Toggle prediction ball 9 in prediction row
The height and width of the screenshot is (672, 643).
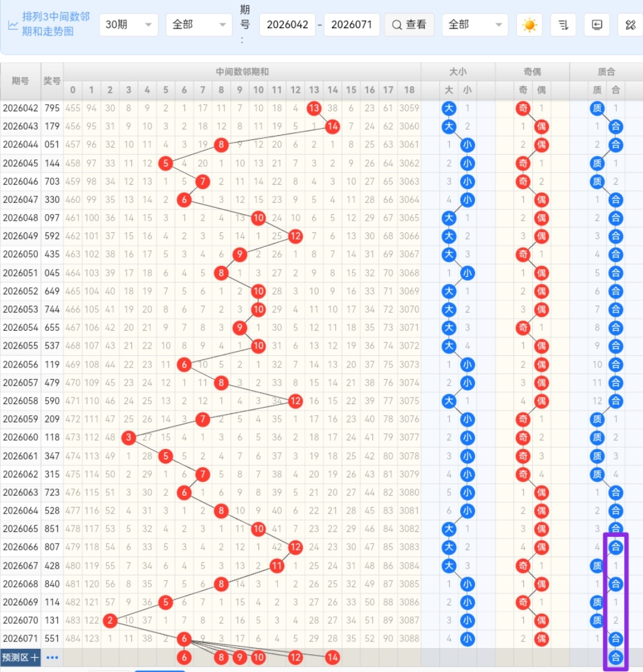240,657
